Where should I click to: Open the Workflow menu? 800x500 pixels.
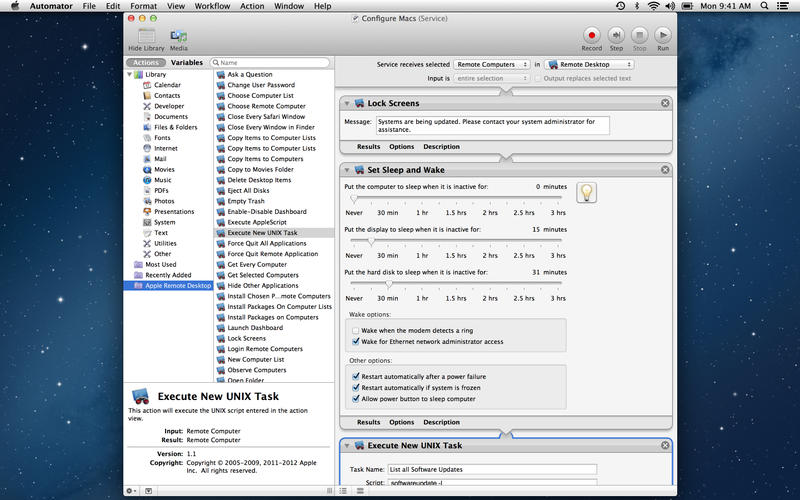pos(212,6)
